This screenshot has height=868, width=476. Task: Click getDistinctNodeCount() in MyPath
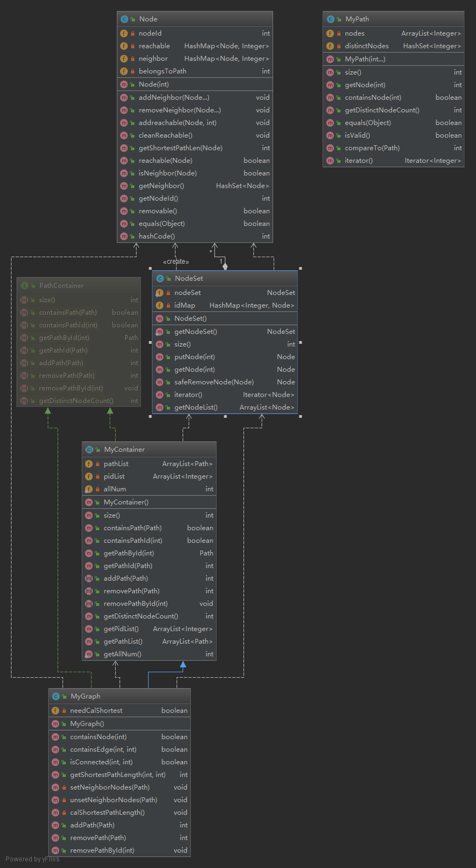[x=394, y=110]
